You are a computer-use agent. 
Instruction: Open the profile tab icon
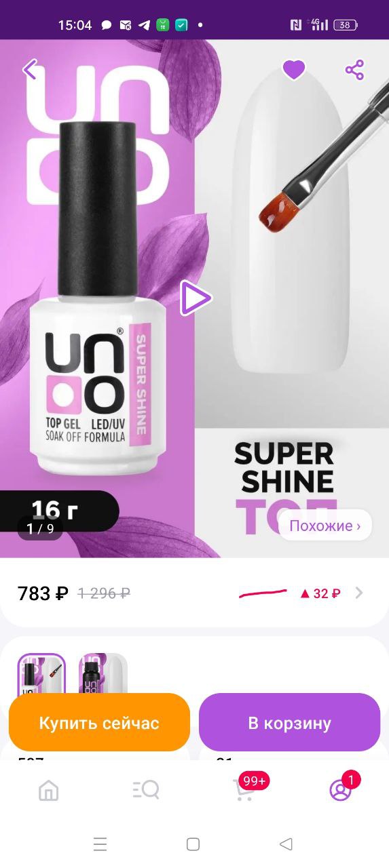point(340,790)
